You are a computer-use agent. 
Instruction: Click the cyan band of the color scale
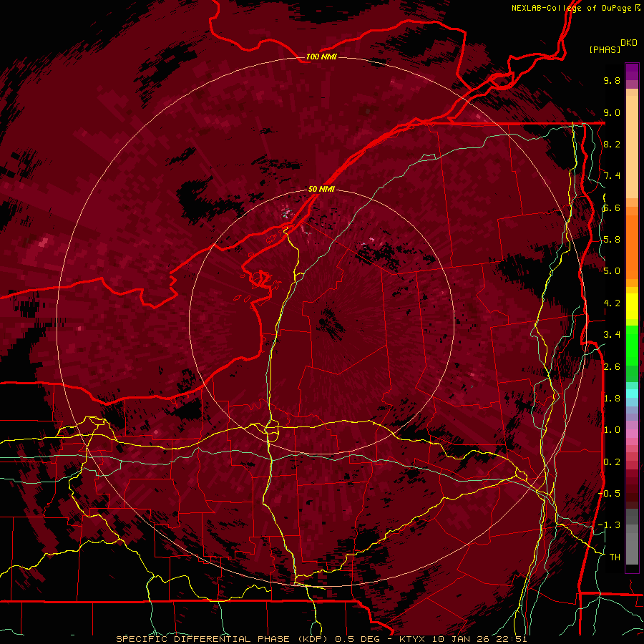(632, 394)
